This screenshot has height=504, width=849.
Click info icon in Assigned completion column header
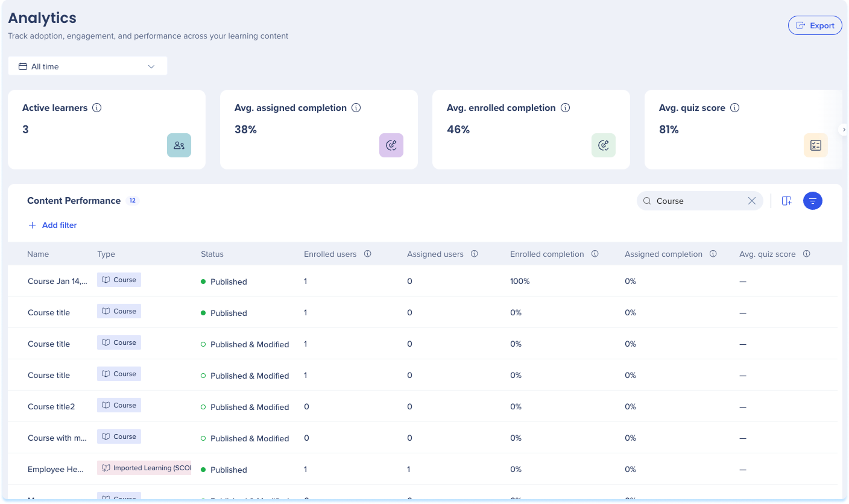pyautogui.click(x=713, y=254)
